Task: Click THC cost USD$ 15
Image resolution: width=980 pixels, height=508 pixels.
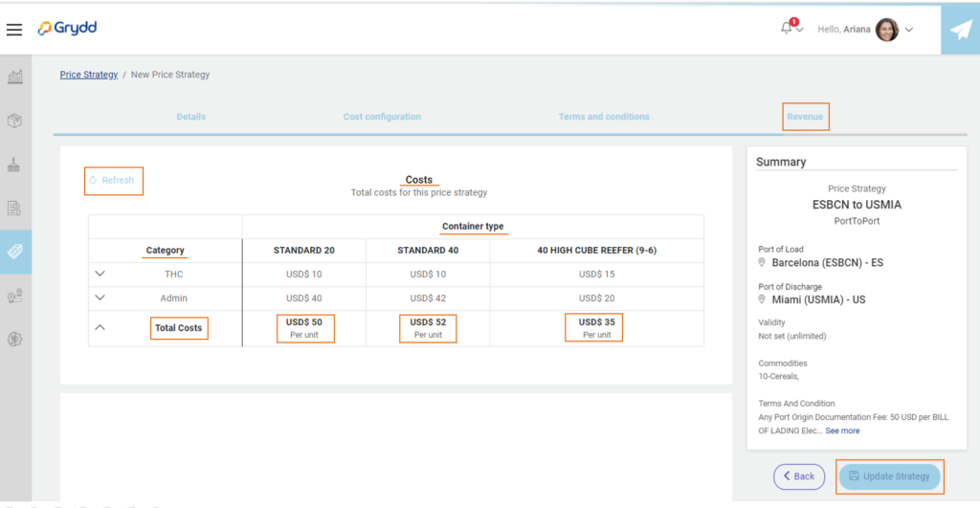Action: 597,274
